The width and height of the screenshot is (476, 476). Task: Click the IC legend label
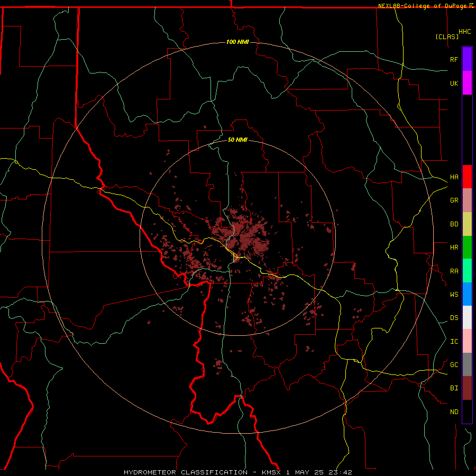coord(454,342)
